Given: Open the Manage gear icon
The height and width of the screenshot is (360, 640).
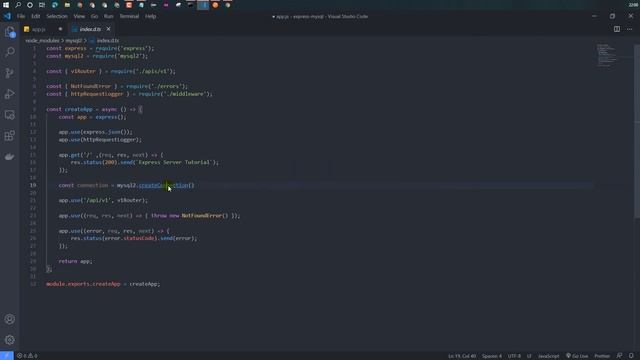Looking at the screenshot, I should [10, 340].
